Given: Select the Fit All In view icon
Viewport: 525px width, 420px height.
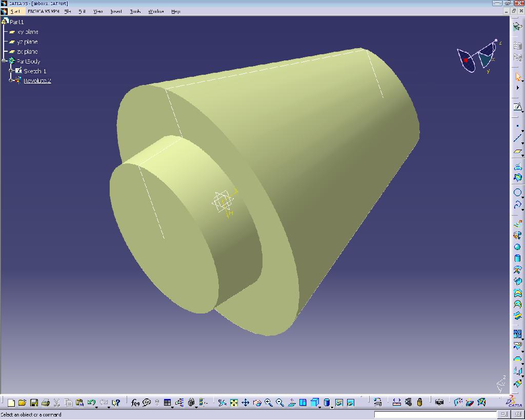Looking at the screenshot, I should (234, 403).
